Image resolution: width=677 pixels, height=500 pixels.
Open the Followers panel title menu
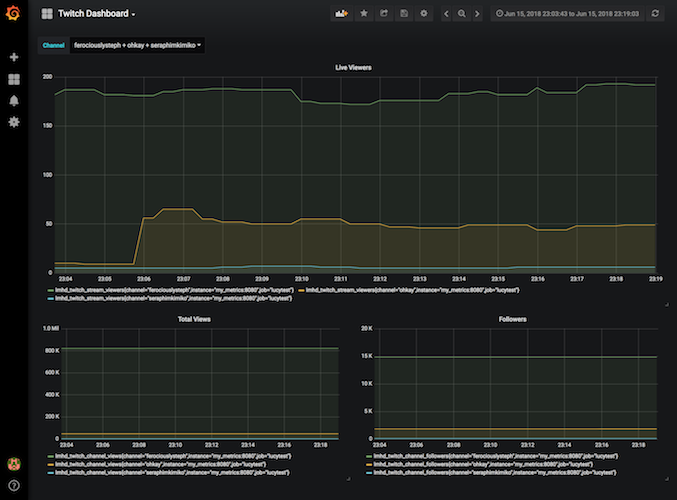[x=512, y=319]
